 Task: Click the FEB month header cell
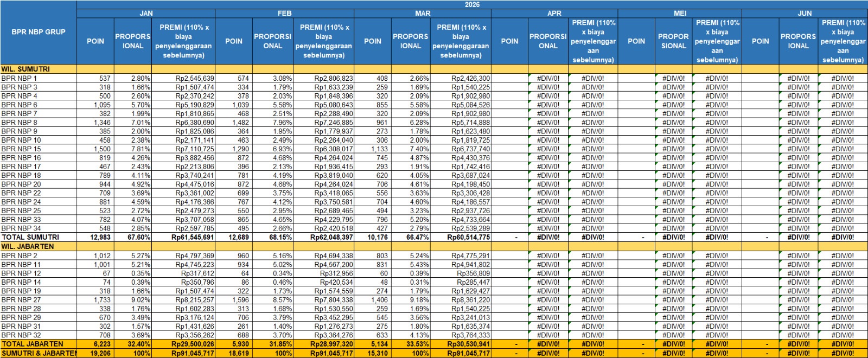(x=284, y=13)
